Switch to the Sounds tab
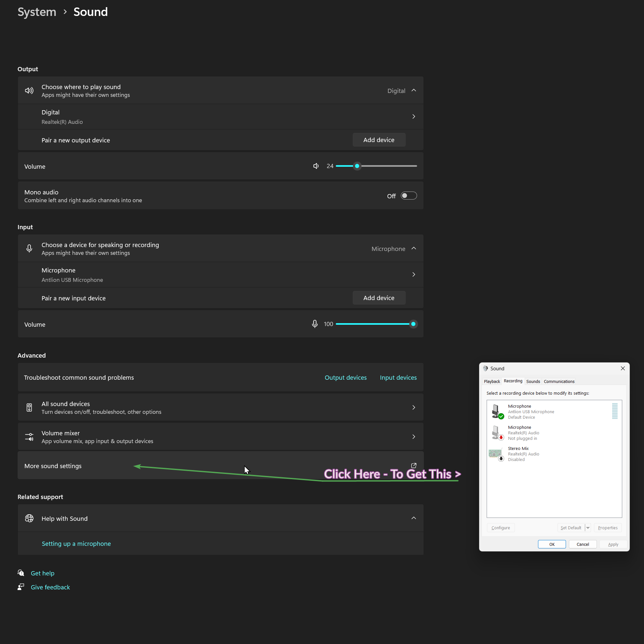The image size is (644, 644). [533, 381]
